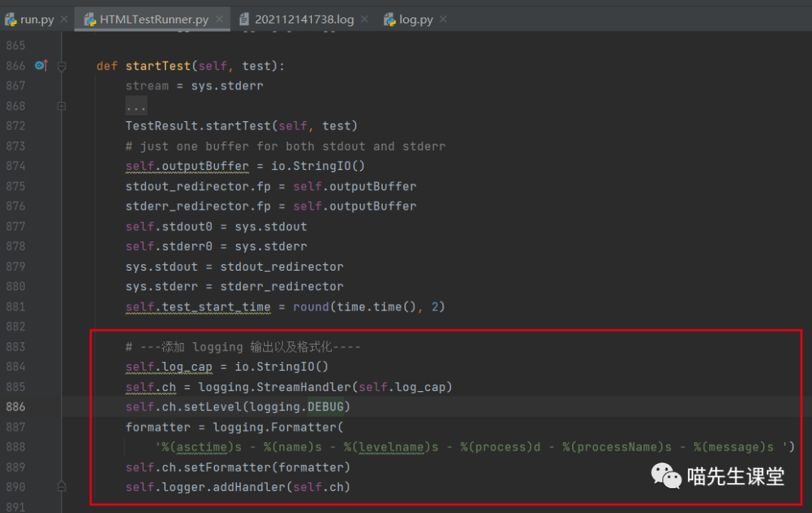
Task: Collapse the startTest method fold on line 866
Action: click(x=62, y=66)
